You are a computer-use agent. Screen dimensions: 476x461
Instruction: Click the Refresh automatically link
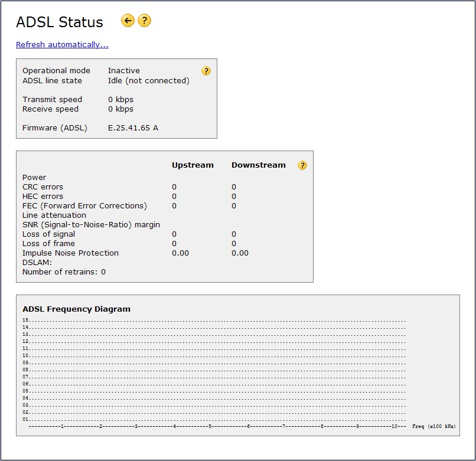click(x=62, y=45)
